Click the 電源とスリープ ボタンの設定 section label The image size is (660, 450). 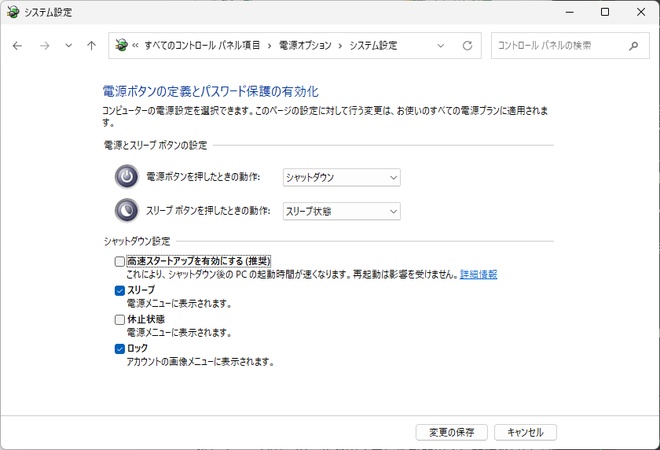[x=155, y=145]
